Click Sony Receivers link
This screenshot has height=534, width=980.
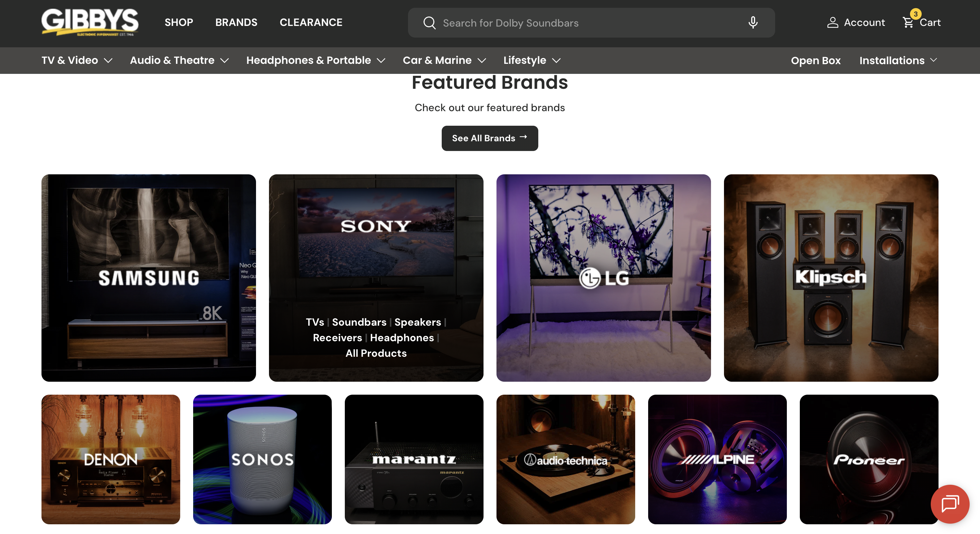(x=337, y=338)
